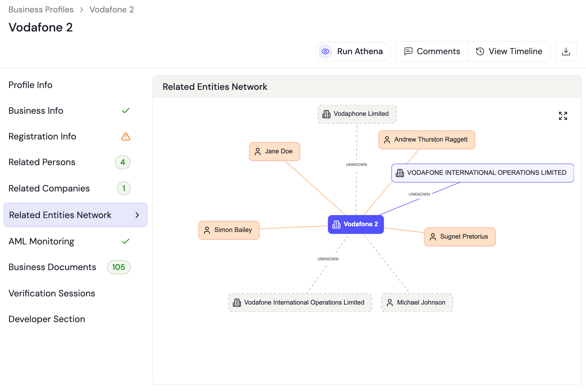586x392 pixels.
Task: Click the Registration Info warning triangle icon
Action: 126,136
